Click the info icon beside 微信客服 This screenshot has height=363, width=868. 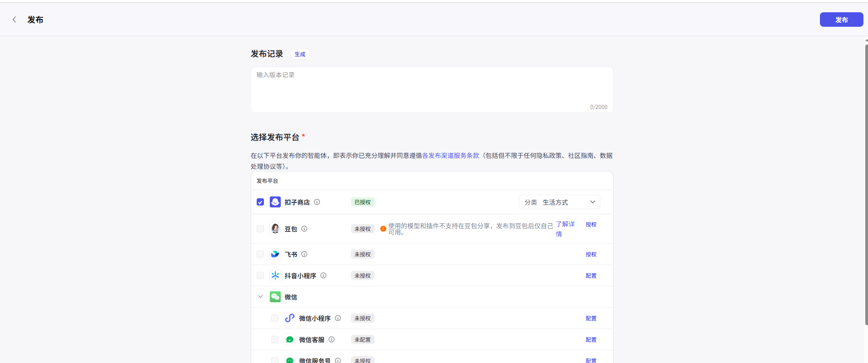point(332,339)
